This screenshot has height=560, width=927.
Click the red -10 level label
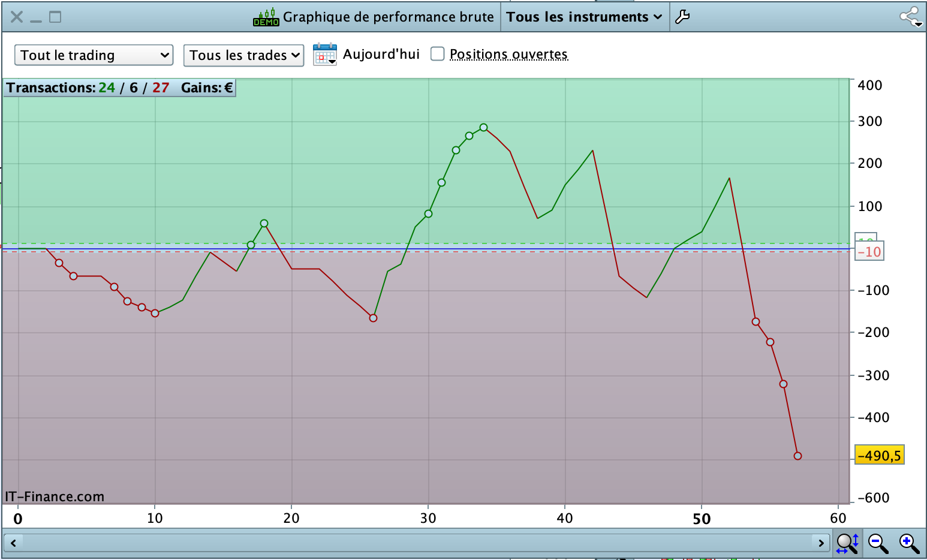pyautogui.click(x=869, y=252)
